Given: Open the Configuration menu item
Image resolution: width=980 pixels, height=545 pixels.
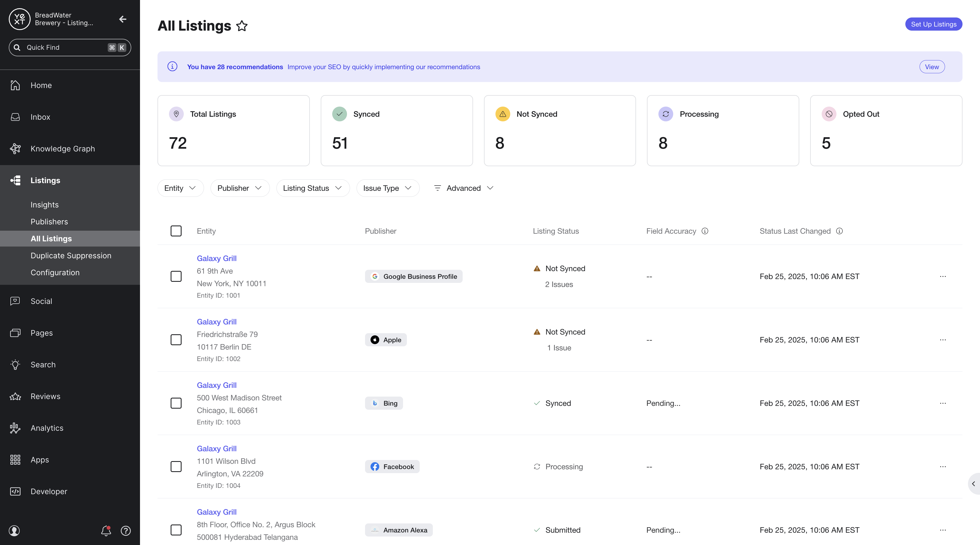Looking at the screenshot, I should click(55, 272).
